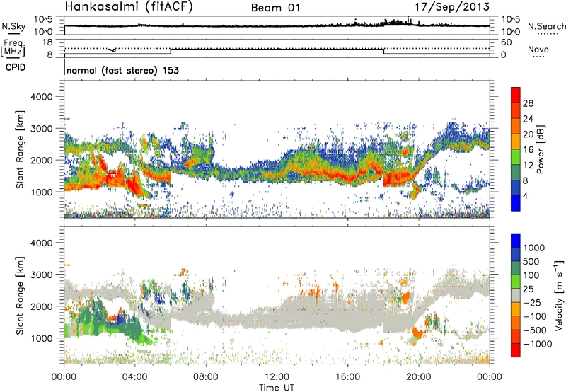The height and width of the screenshot is (392, 566).
Task: Click the 04:00 time axis tick label
Action: point(134,377)
